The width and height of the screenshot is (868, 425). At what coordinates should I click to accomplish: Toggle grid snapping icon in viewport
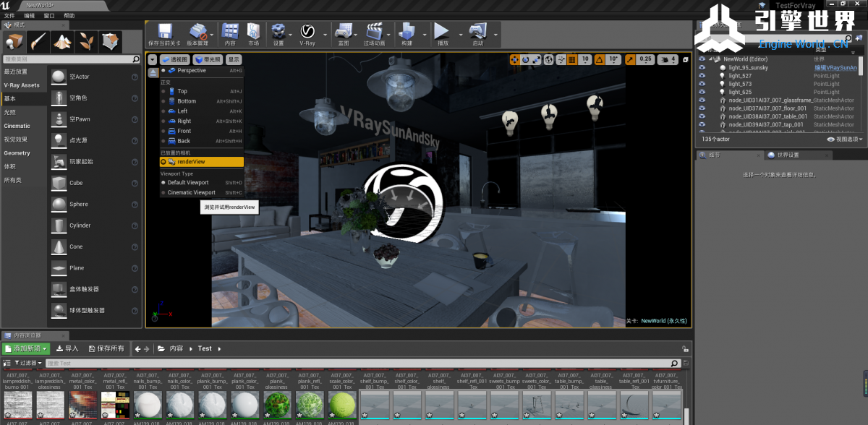point(572,59)
